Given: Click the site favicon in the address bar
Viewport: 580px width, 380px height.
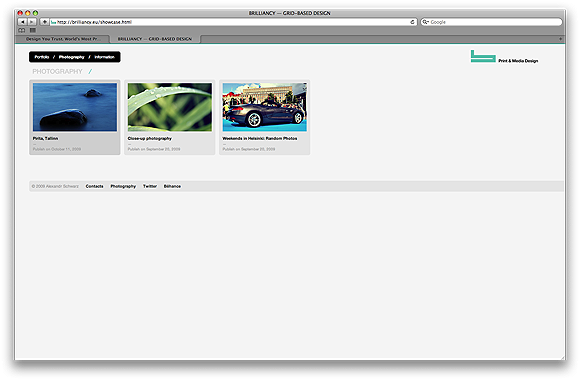Looking at the screenshot, I should pyautogui.click(x=53, y=22).
